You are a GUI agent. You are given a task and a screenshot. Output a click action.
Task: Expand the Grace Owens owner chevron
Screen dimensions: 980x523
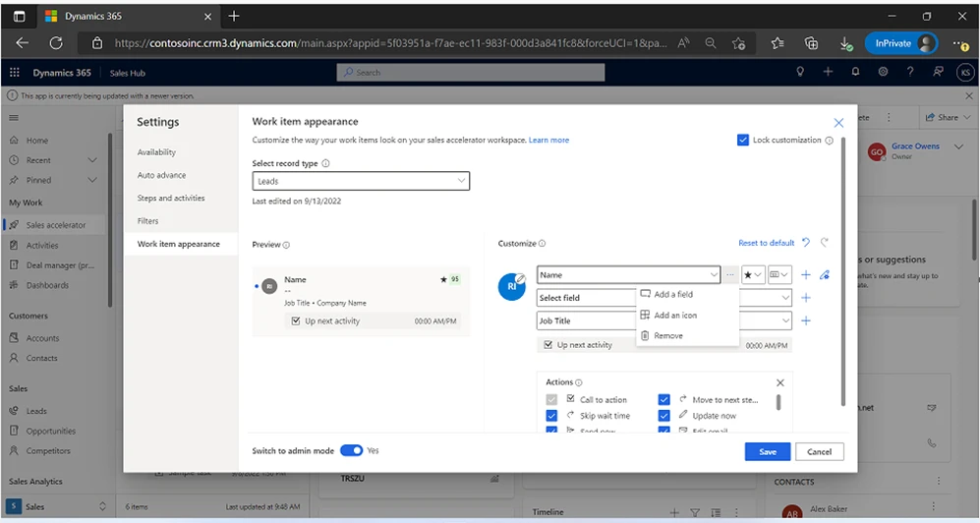(958, 146)
